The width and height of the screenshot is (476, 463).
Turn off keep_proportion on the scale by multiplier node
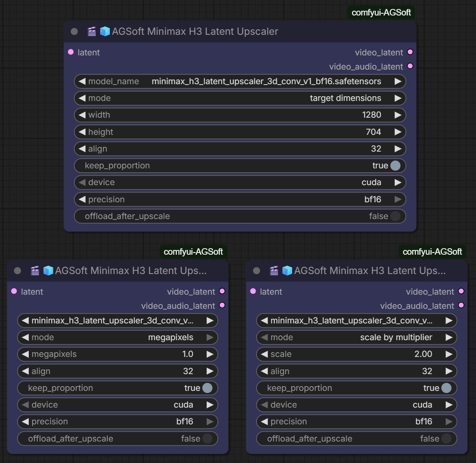357,388
